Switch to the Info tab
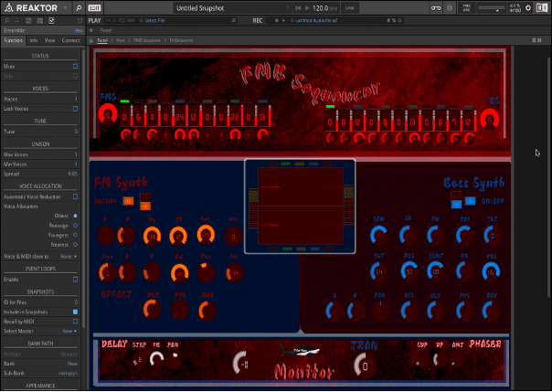Screen dimensions: 552x392 pos(33,40)
